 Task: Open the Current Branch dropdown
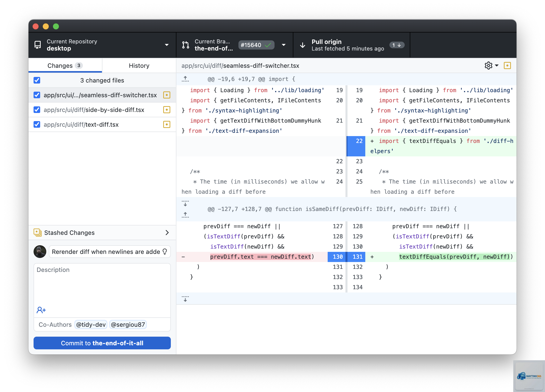(x=234, y=45)
